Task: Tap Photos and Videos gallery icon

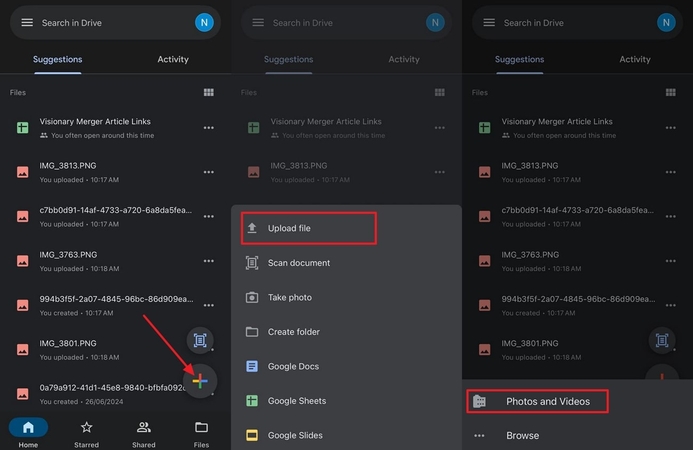Action: coord(480,401)
